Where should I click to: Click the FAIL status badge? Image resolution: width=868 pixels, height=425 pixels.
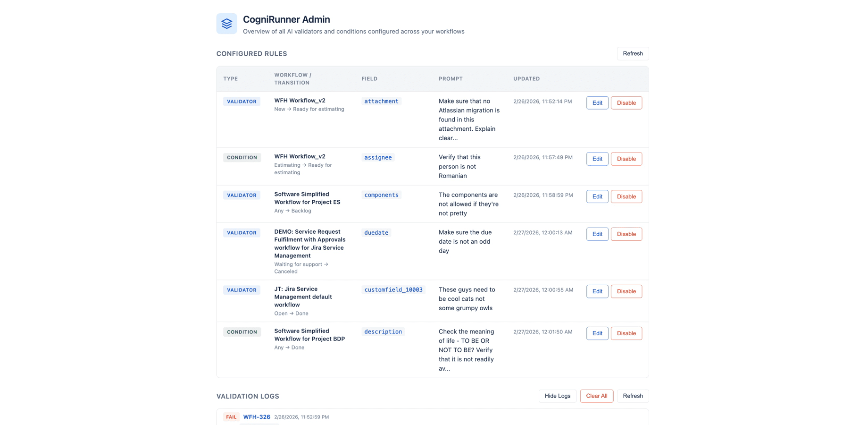pos(231,417)
